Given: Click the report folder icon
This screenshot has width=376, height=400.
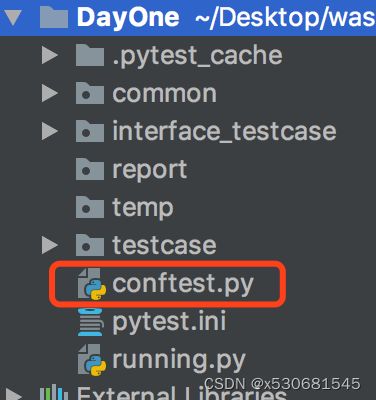Looking at the screenshot, I should pos(90,169).
